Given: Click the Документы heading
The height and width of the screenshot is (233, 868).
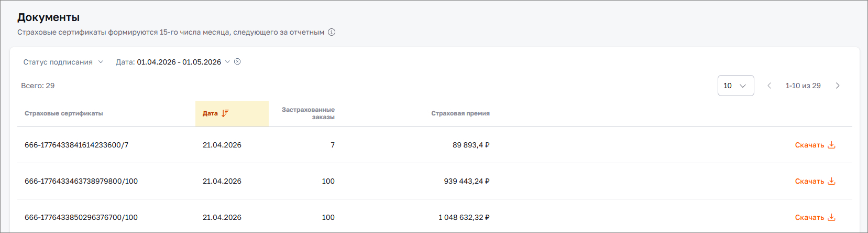Looking at the screenshot, I should 48,17.
